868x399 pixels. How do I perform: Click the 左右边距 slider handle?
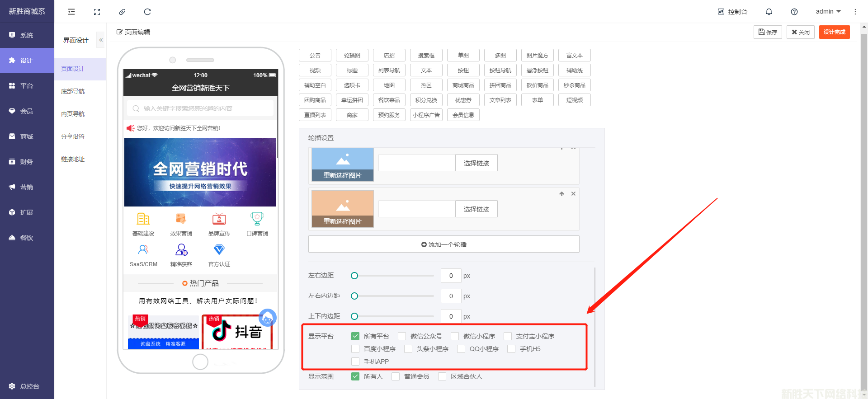pyautogui.click(x=354, y=276)
